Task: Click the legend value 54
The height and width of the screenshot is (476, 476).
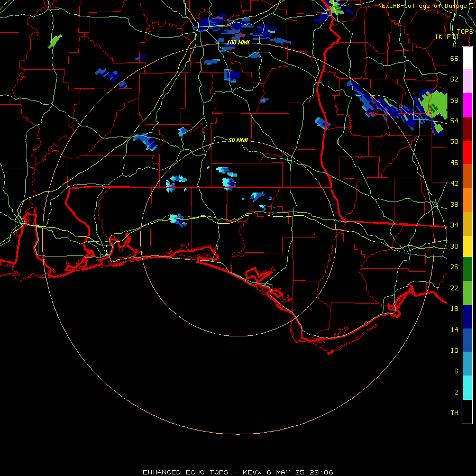Action: click(454, 121)
